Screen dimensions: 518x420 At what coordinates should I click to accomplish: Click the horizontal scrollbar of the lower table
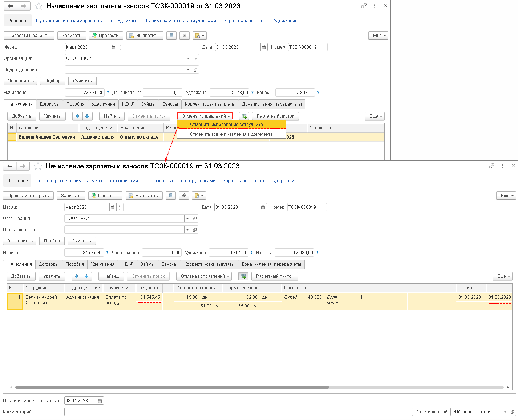tap(172, 387)
